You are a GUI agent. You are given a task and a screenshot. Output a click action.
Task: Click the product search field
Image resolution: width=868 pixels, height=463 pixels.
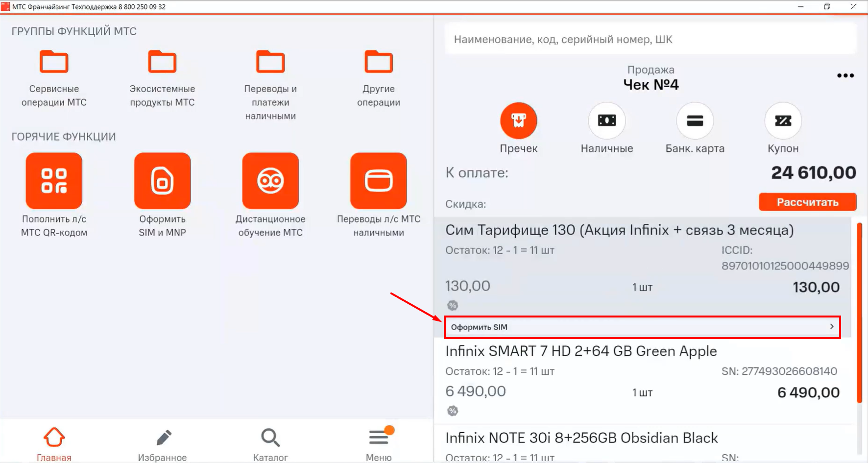click(651, 39)
